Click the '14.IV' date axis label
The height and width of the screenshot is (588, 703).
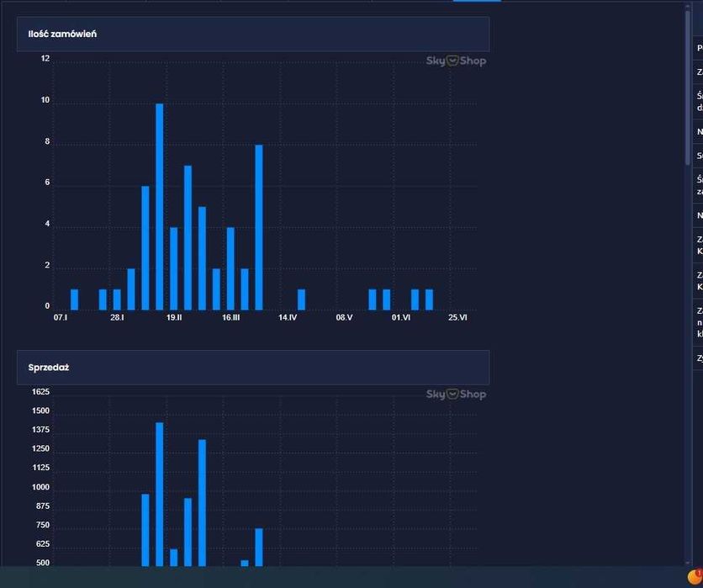[x=288, y=317]
